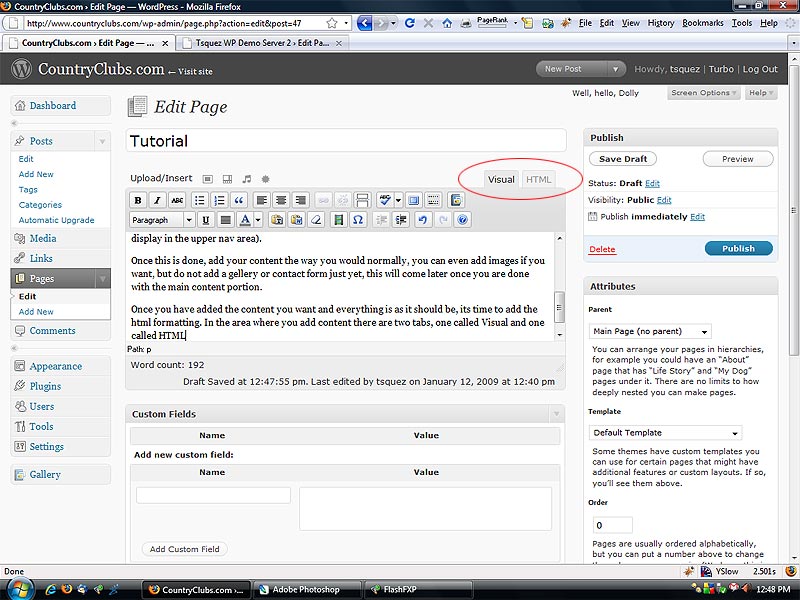Open Adobe Photoshop from the taskbar
Screen dimensions: 800x600
308,590
